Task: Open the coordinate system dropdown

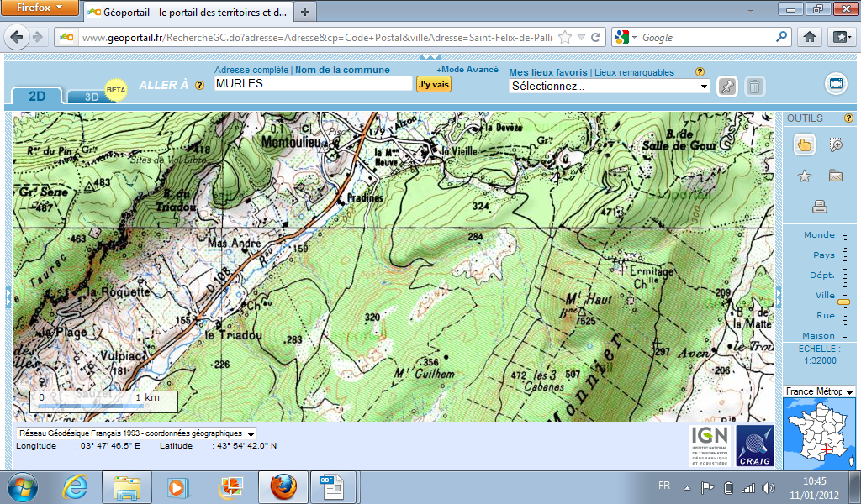Action: 251,433
